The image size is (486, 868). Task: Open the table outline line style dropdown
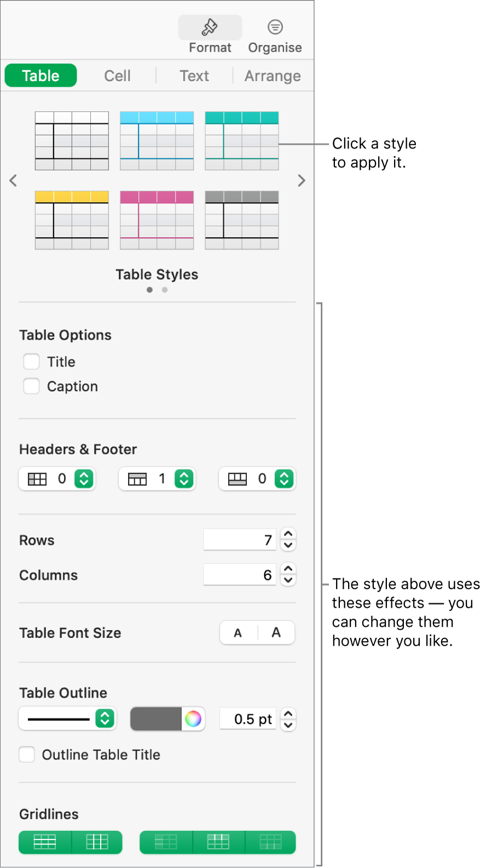105,718
